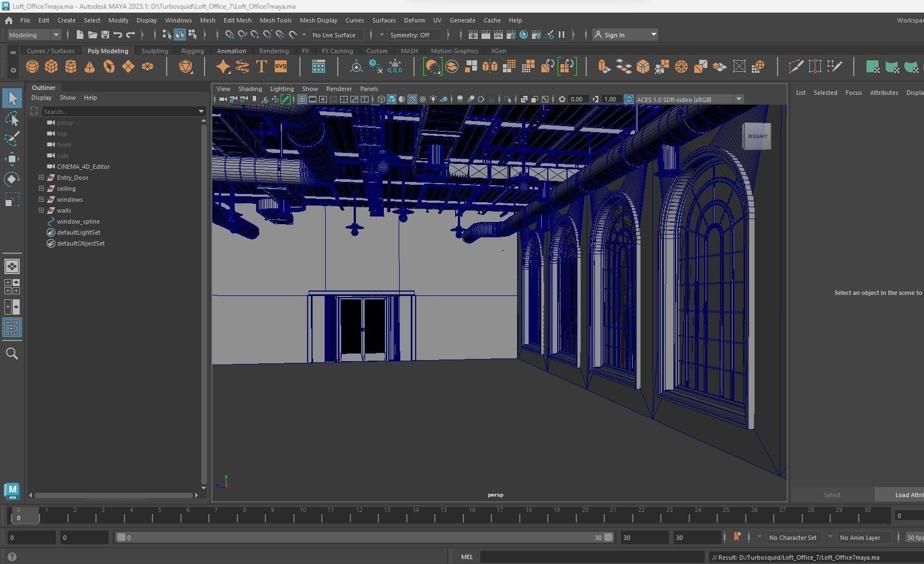Open the Outliner Display menu

pyautogui.click(x=41, y=98)
